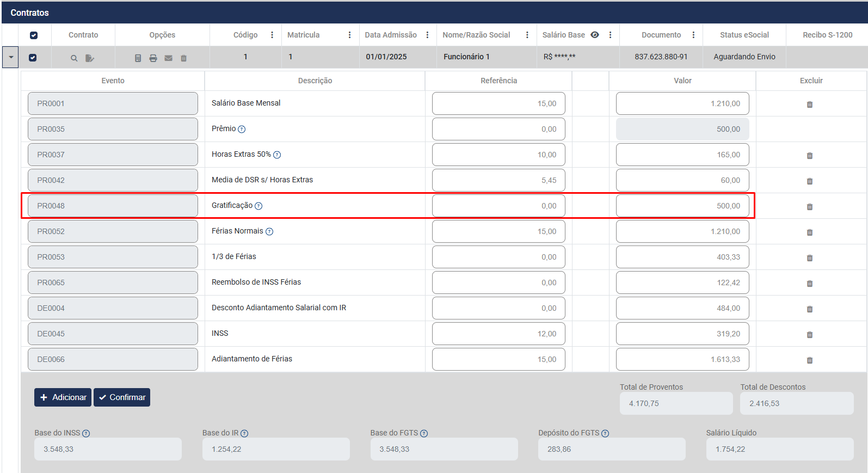Screen dimensions: 868x473
Task: Click the trash icon in the Opções column
Action: pyautogui.click(x=183, y=58)
